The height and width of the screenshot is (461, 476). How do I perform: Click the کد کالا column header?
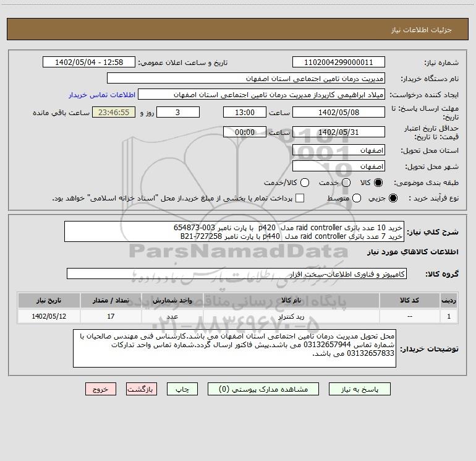409,301
